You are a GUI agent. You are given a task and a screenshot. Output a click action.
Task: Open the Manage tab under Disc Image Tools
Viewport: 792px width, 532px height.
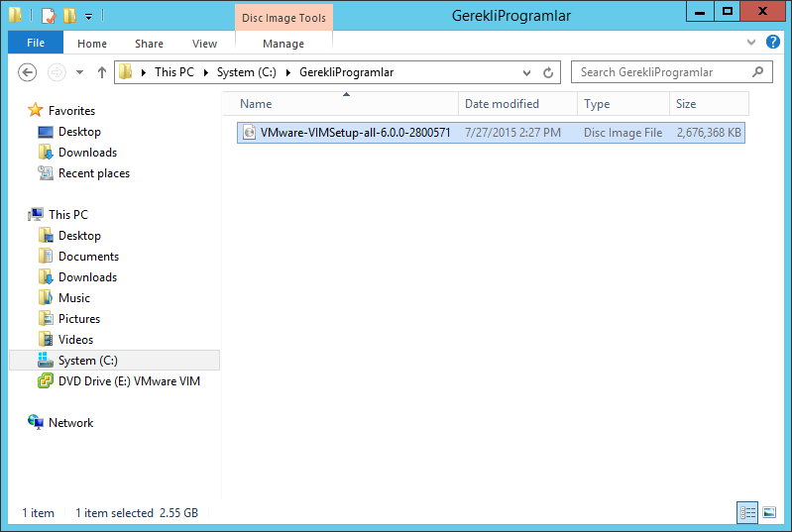283,44
